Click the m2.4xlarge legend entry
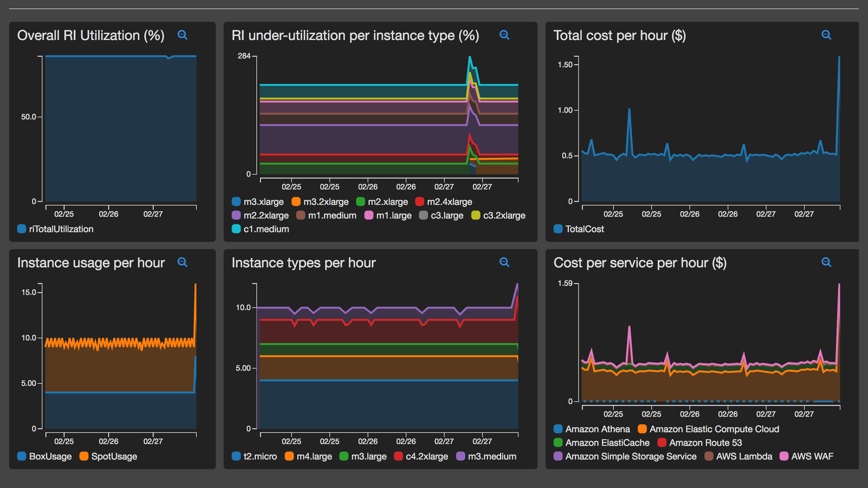Viewport: 868px width, 488px height. [449, 202]
